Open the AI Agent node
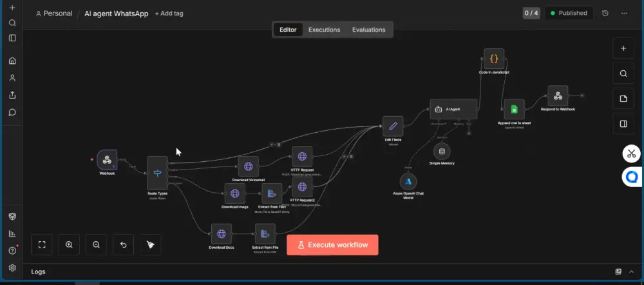 [453, 110]
